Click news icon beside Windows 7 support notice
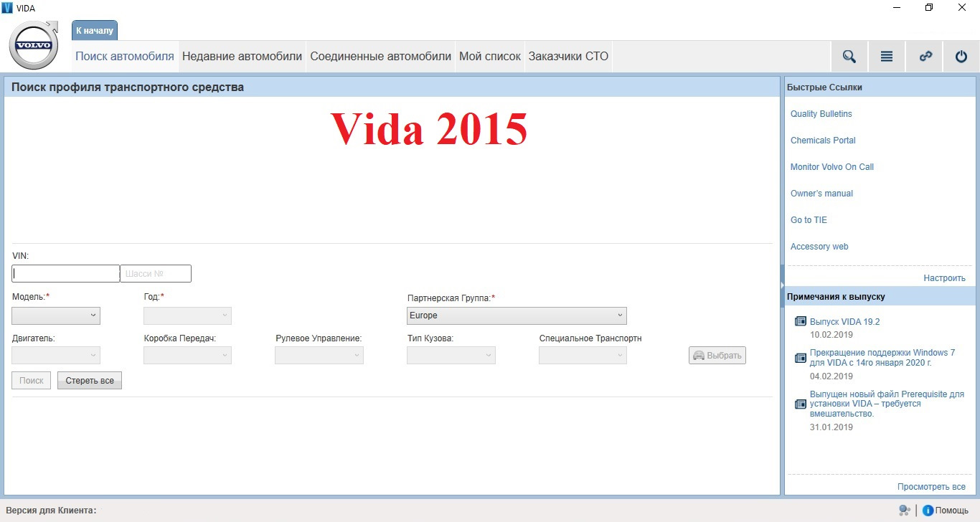Viewport: 980px width, 522px height. [x=801, y=358]
